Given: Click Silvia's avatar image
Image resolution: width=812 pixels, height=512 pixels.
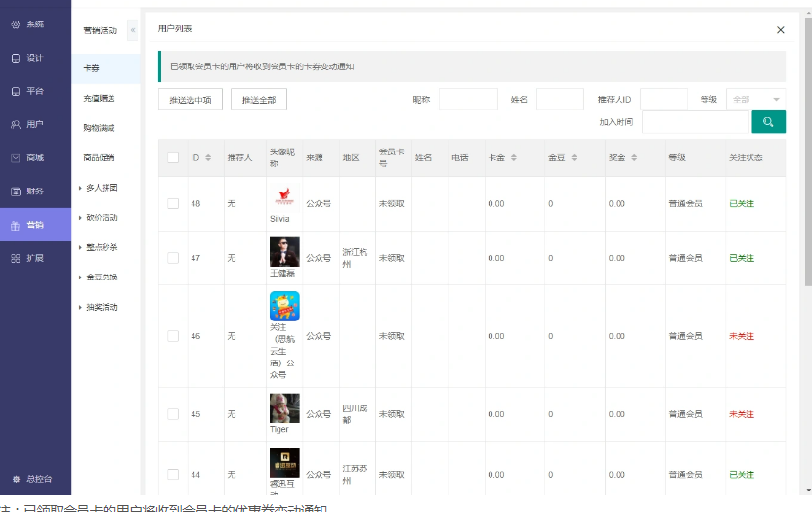Looking at the screenshot, I should [284, 197].
